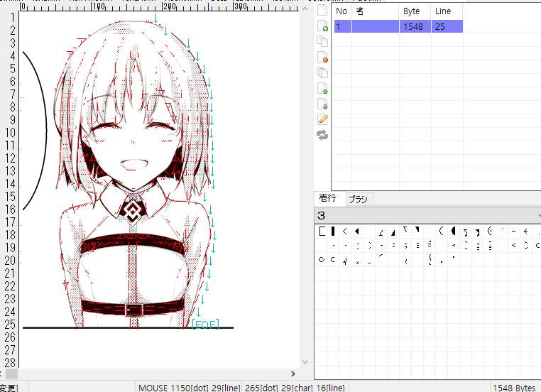Click the Byte column header
Image resolution: width=541 pixels, height=392 pixels.
tap(412, 11)
